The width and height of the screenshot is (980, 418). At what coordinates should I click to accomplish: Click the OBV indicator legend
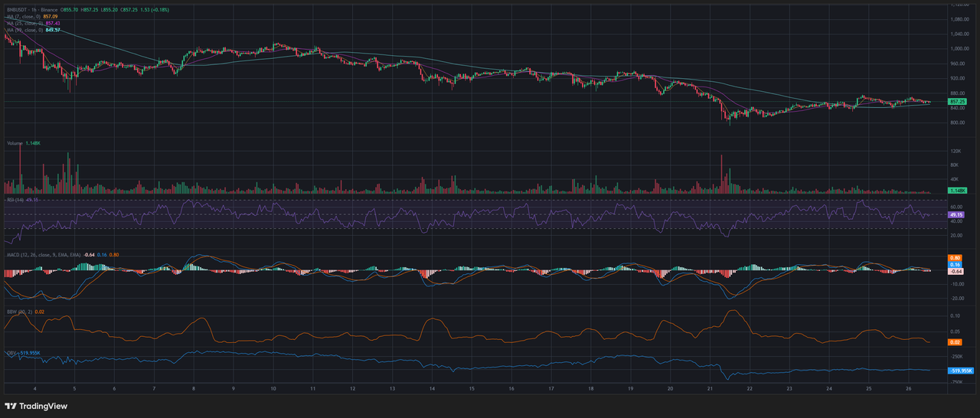coord(12,353)
